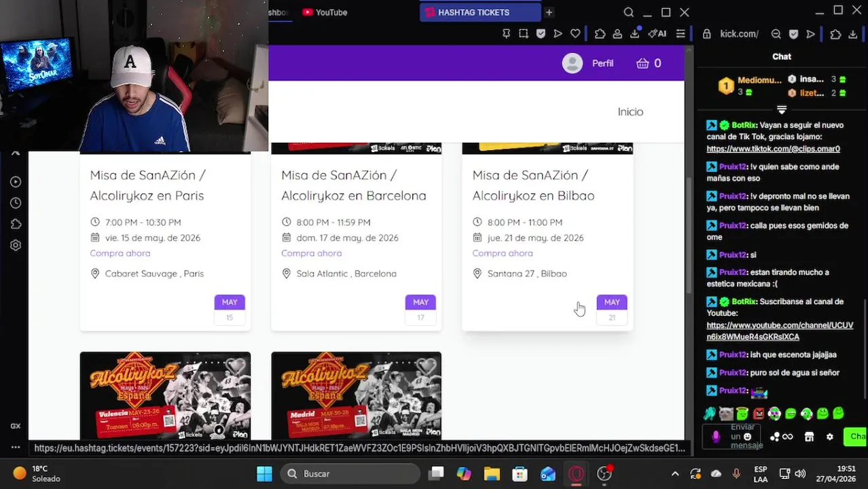Click the sidebar extensions cube icon

16,224
